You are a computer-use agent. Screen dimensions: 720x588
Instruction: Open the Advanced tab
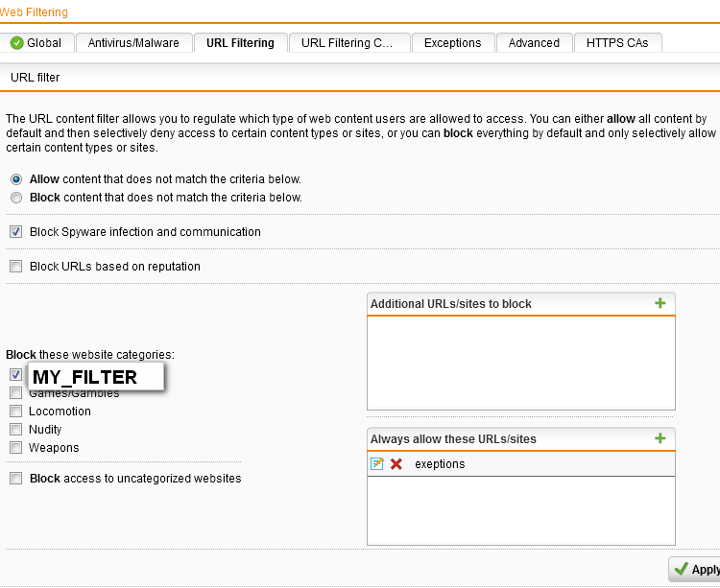click(534, 42)
